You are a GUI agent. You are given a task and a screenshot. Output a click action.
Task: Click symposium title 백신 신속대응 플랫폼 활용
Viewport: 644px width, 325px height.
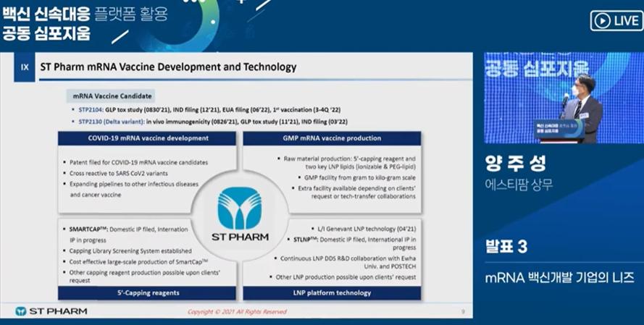click(85, 14)
